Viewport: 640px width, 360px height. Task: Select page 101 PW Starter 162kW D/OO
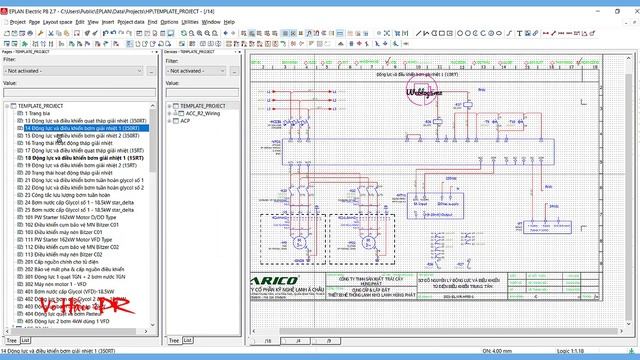pos(70,218)
